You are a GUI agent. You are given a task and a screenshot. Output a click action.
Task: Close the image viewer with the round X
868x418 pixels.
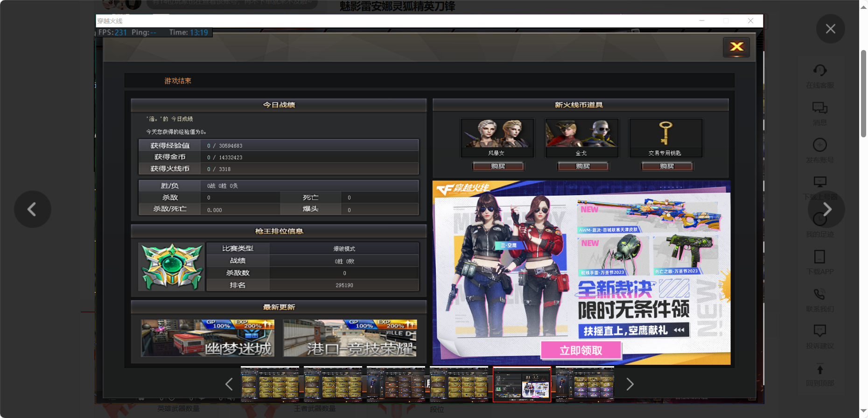coord(830,29)
